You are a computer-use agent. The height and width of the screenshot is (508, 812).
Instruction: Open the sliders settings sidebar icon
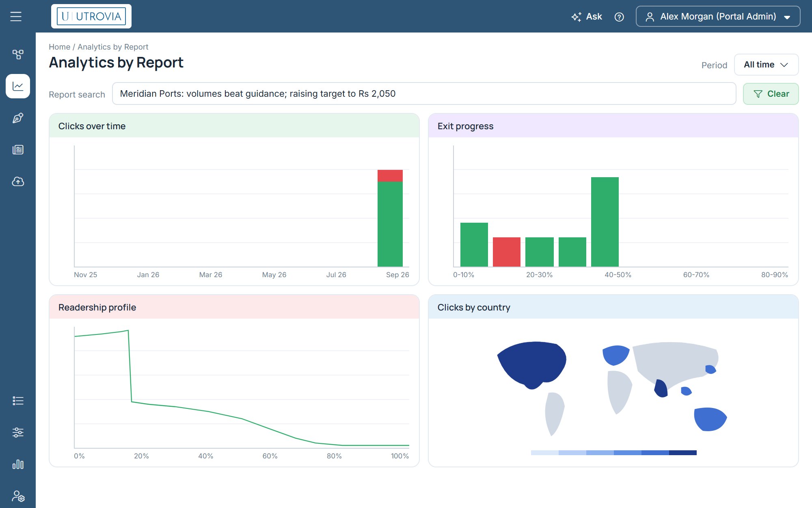tap(18, 432)
